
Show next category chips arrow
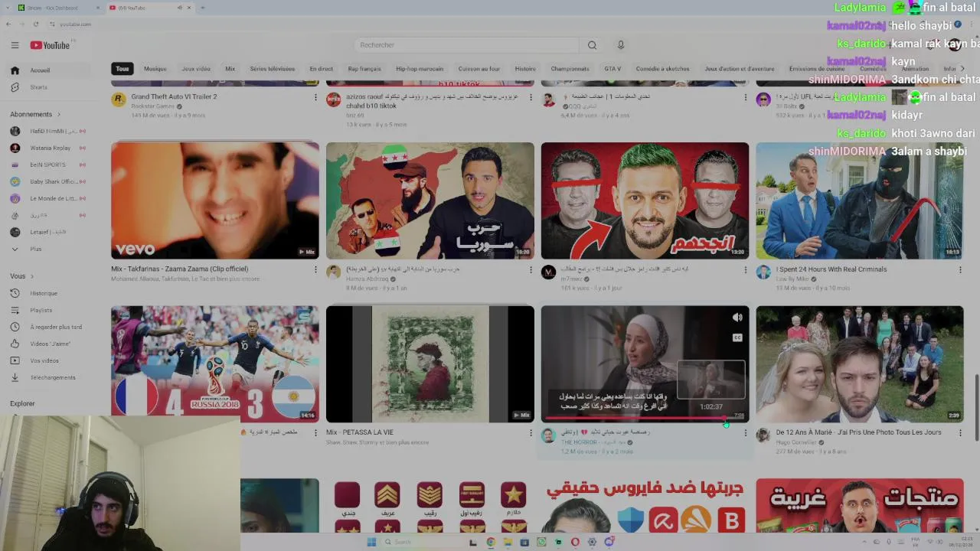click(962, 69)
